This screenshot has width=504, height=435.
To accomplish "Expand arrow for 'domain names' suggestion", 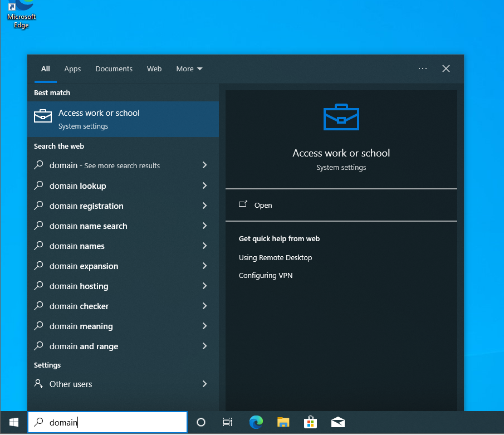I will pyautogui.click(x=205, y=246).
